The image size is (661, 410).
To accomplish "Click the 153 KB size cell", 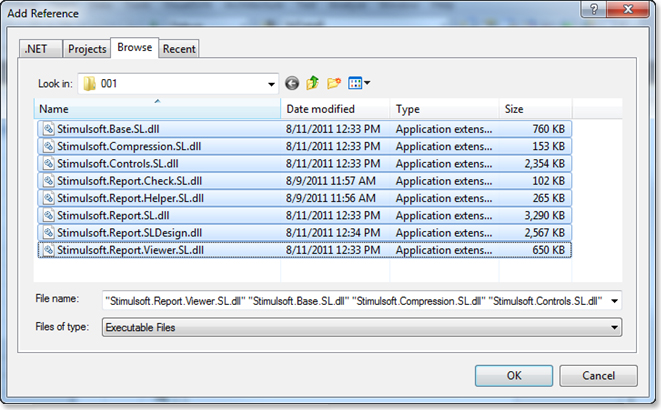I will coord(548,146).
